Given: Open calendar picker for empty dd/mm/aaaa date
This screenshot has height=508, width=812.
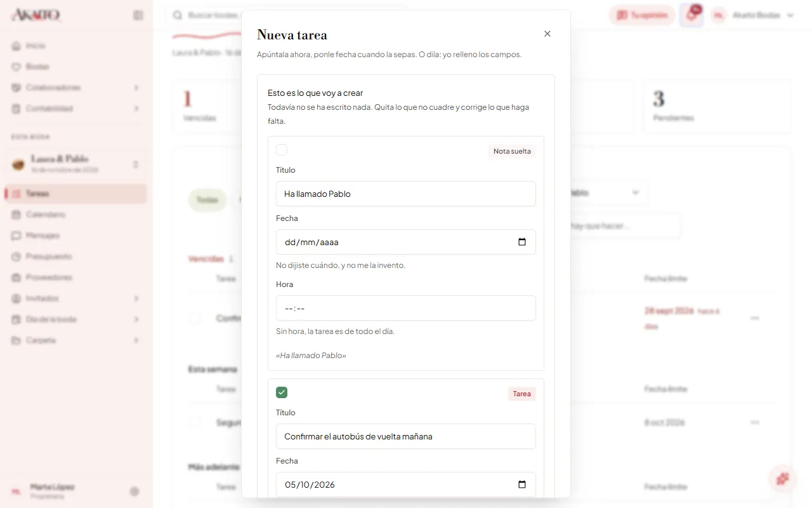Looking at the screenshot, I should 522,242.
